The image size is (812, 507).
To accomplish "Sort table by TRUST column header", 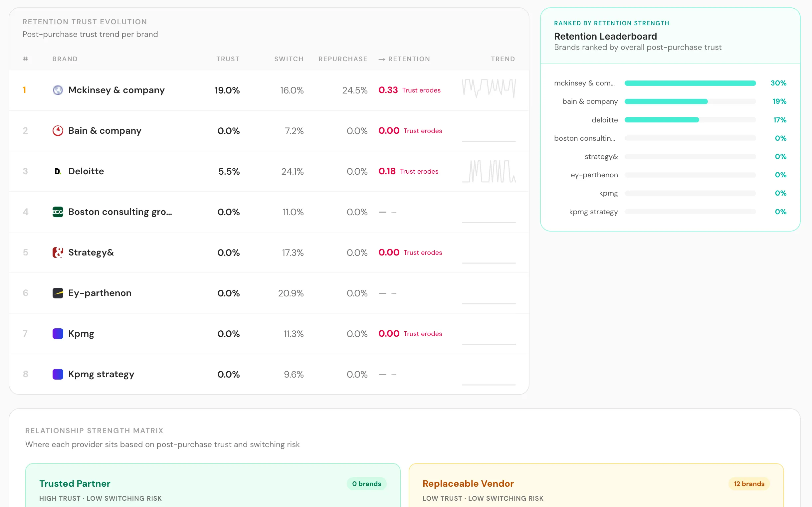I will 228,59.
